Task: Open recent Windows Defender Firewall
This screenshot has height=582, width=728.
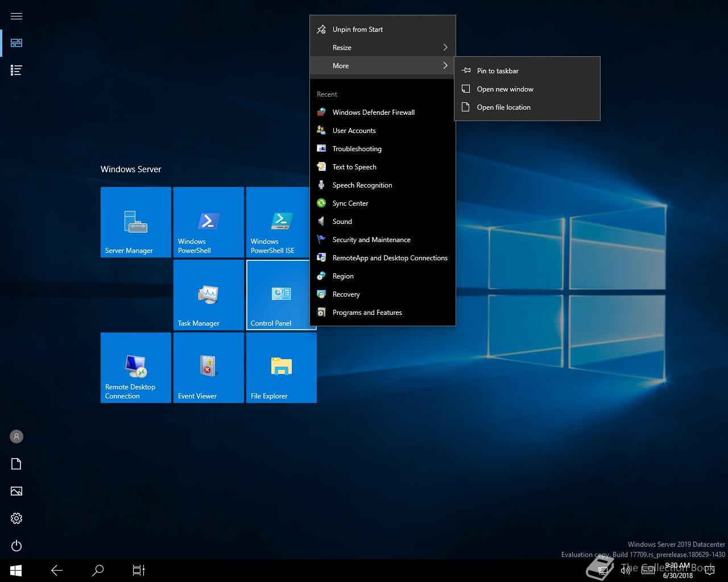Action: click(383, 113)
